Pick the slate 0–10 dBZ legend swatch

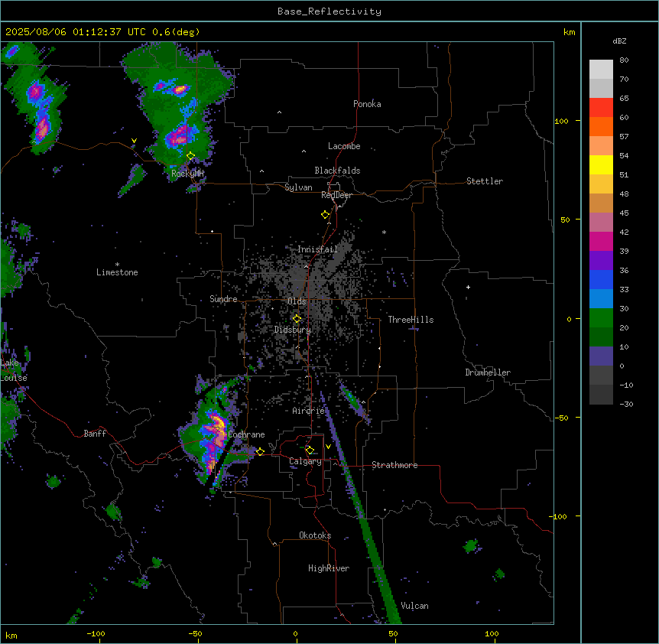(601, 356)
